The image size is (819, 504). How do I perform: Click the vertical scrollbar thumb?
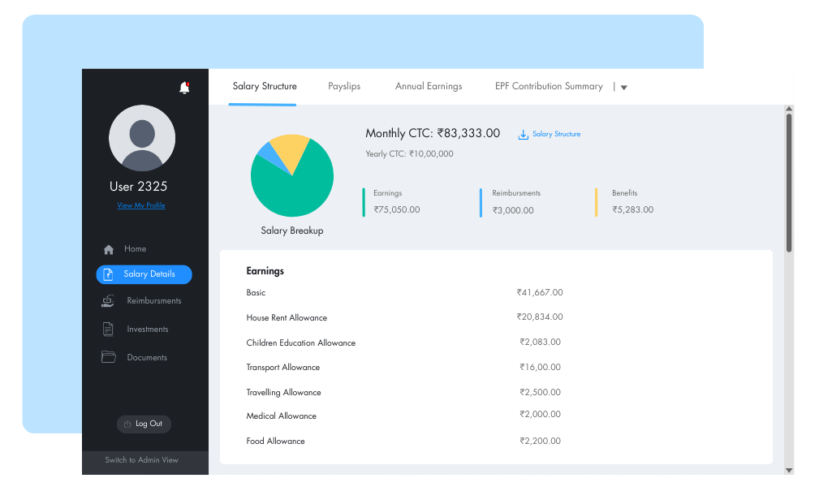[789, 183]
